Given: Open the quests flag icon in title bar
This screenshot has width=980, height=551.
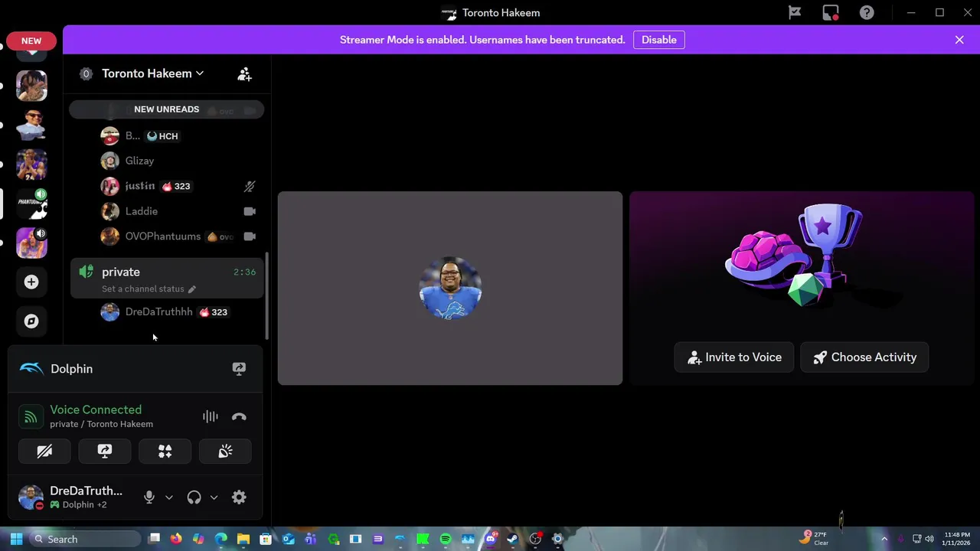Looking at the screenshot, I should (x=795, y=12).
